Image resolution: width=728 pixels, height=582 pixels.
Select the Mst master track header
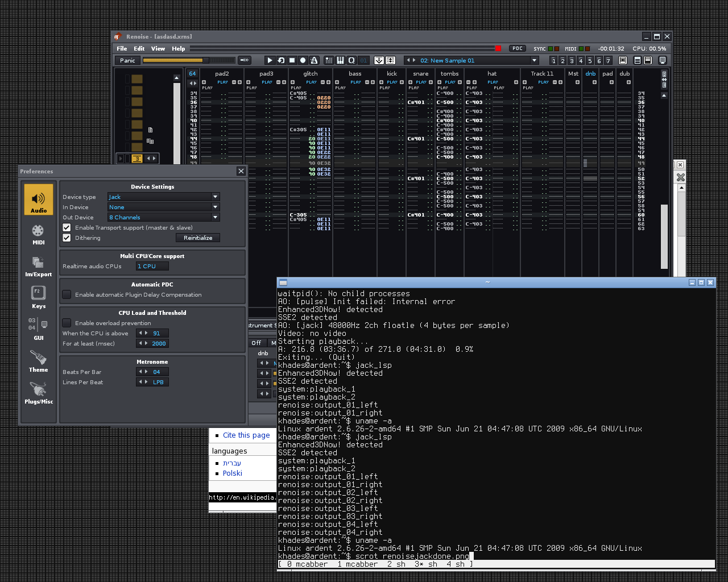pyautogui.click(x=573, y=73)
